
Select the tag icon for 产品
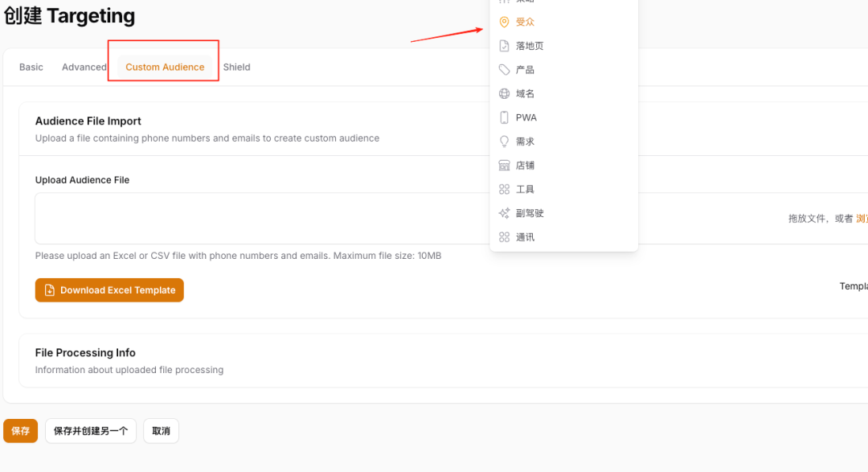pos(504,70)
